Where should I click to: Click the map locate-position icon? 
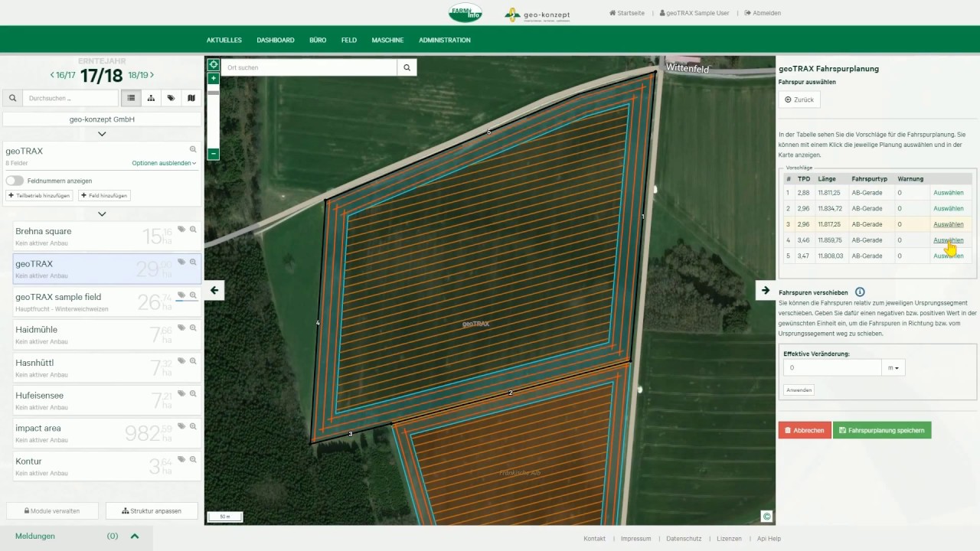click(214, 65)
